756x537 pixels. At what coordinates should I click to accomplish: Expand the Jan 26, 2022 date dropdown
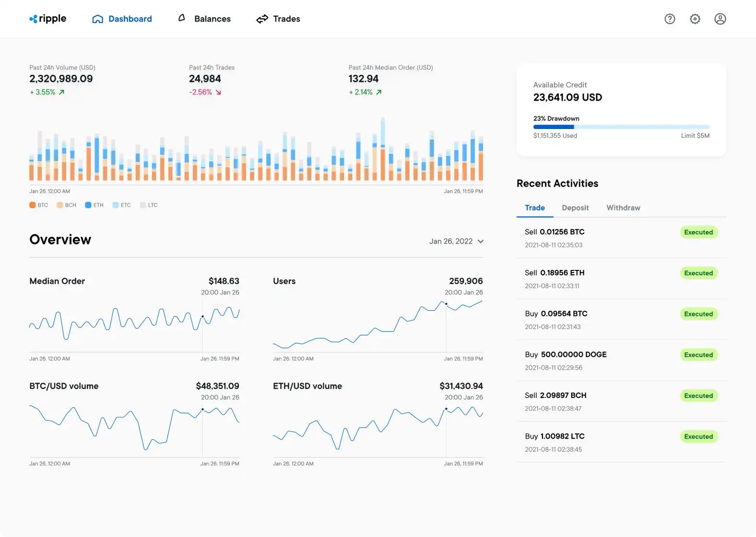tap(451, 241)
